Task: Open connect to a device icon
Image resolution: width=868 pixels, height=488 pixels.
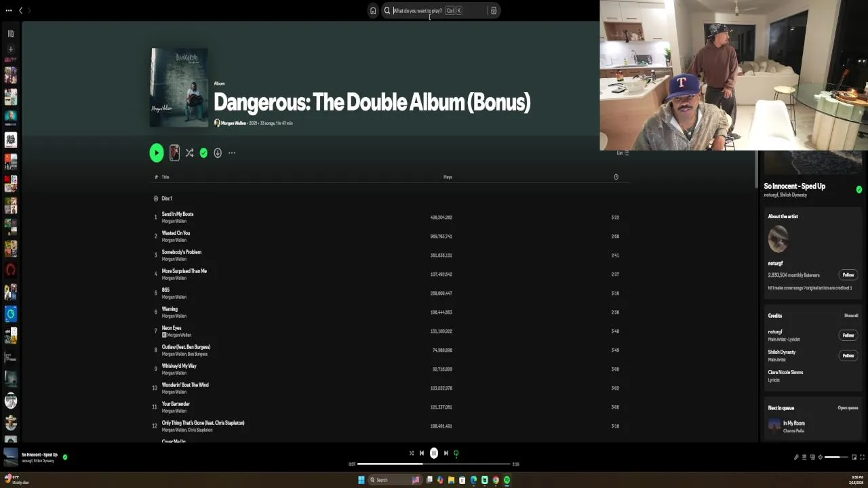Action: pos(812,457)
